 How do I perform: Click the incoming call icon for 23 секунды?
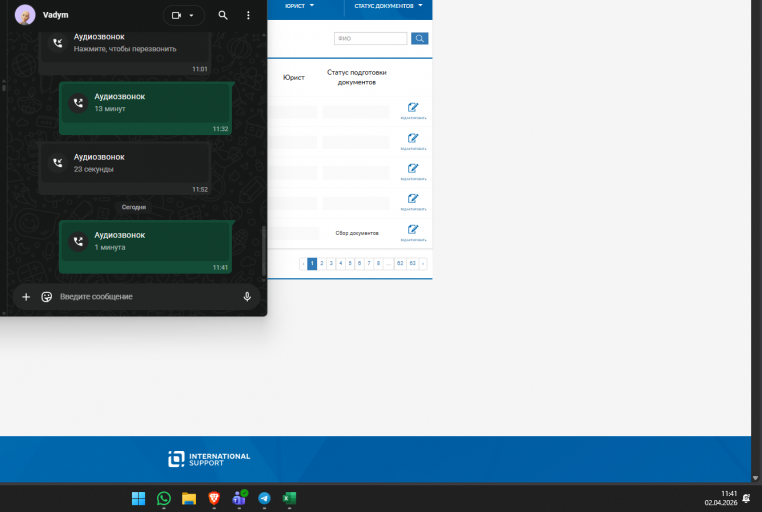(x=57, y=163)
